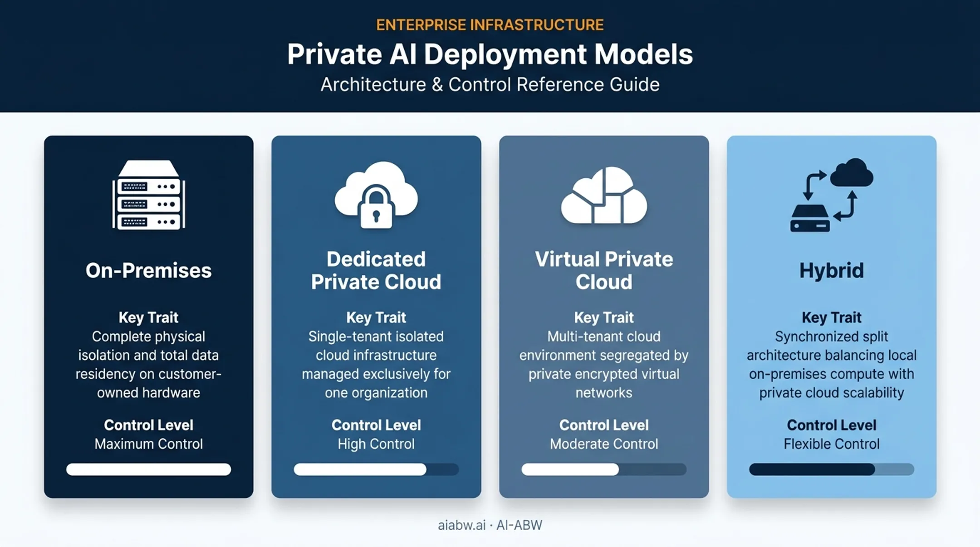Click the Flexible Control text
980x547 pixels.
pos(832,444)
